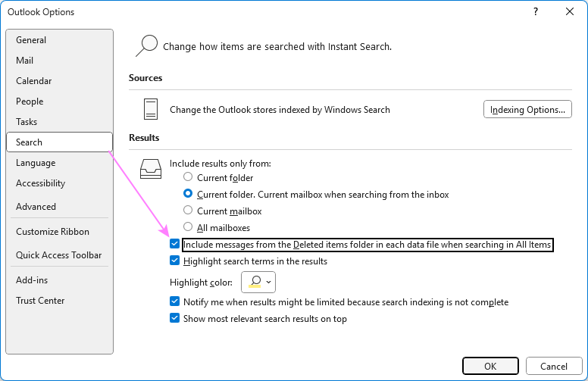
Task: Open the Add-ins page
Action: click(x=59, y=280)
